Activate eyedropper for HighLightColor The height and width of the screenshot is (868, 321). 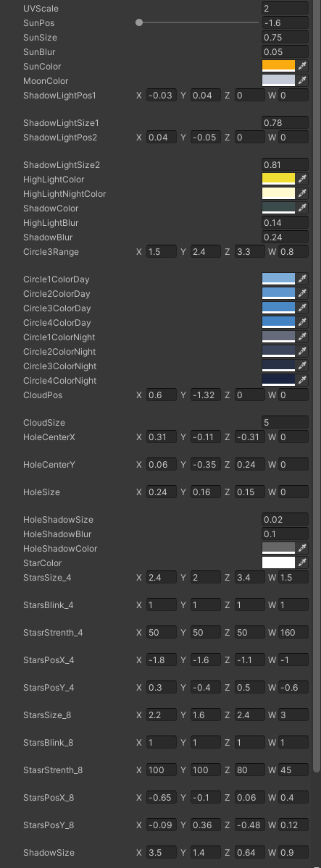pyautogui.click(x=302, y=179)
